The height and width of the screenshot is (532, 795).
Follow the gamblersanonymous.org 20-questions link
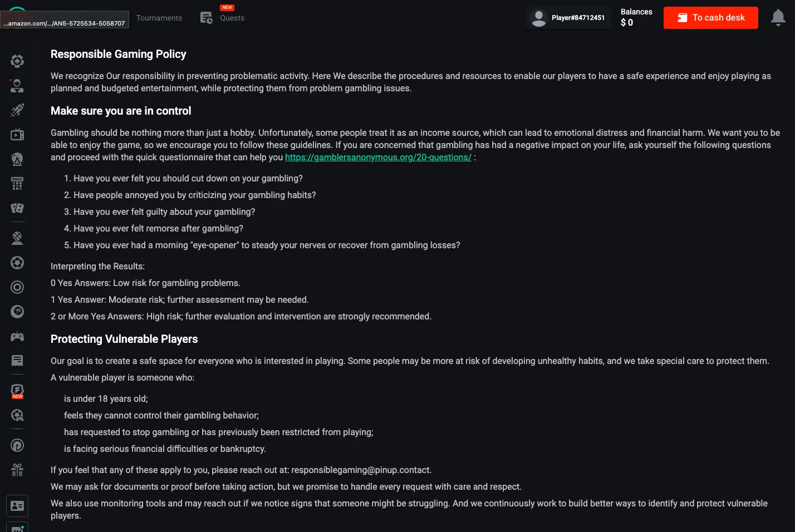(x=378, y=157)
